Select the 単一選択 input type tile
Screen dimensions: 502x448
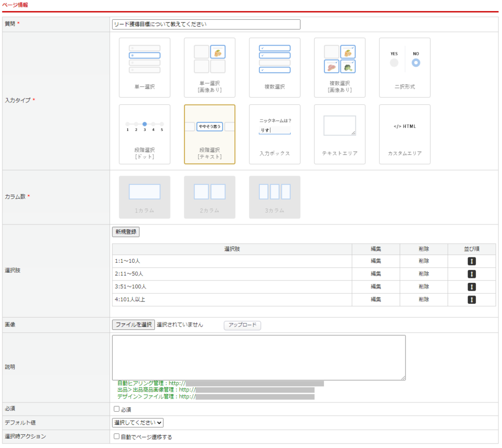point(145,68)
